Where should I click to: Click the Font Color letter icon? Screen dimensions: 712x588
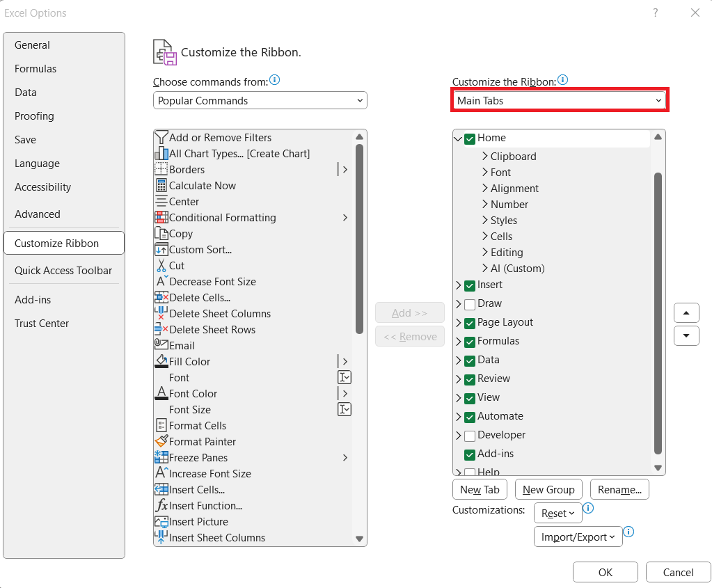(x=161, y=393)
